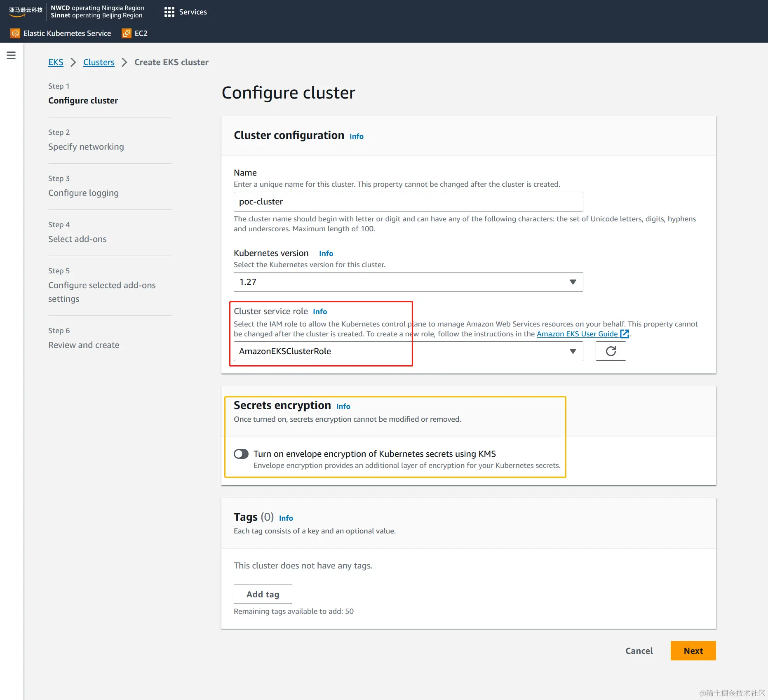Image resolution: width=768 pixels, height=700 pixels.
Task: Click the region operator text in header
Action: [x=97, y=12]
